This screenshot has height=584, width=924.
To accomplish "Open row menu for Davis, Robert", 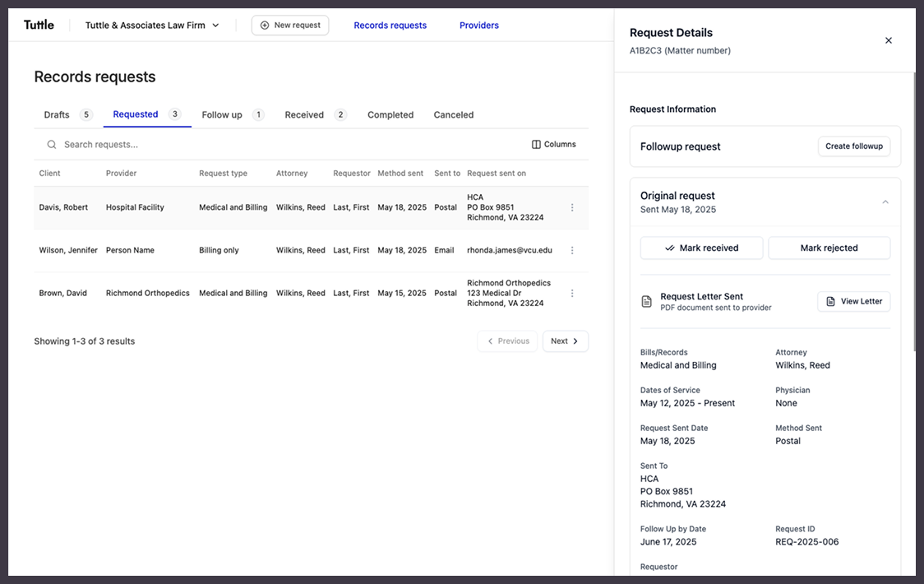I will [x=572, y=208].
